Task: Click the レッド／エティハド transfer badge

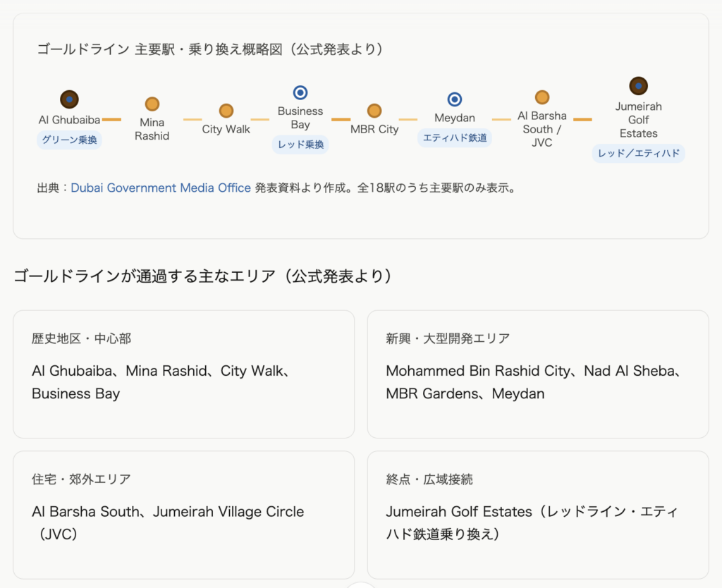Action: (x=638, y=153)
